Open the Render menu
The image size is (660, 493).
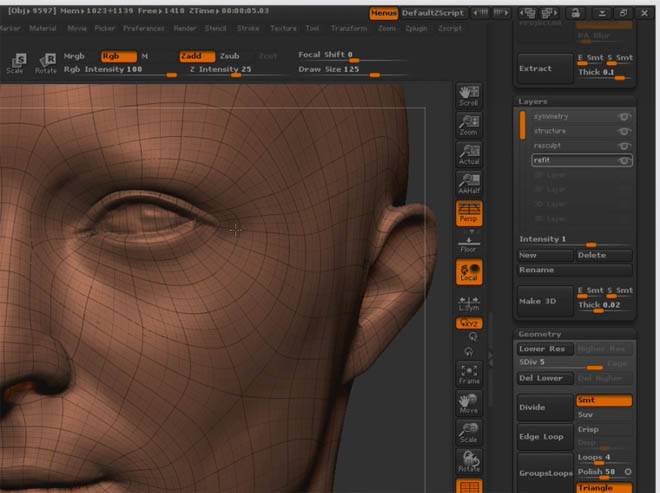point(185,28)
